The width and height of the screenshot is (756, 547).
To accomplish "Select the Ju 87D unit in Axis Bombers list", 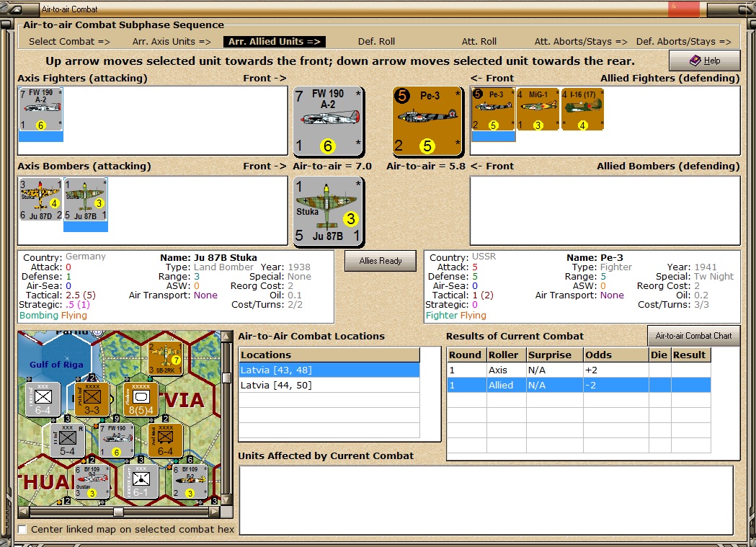I will 41,200.
